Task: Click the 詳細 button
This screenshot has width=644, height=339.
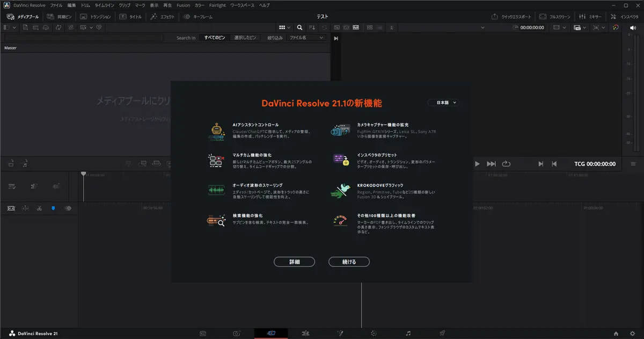Action: (x=294, y=262)
